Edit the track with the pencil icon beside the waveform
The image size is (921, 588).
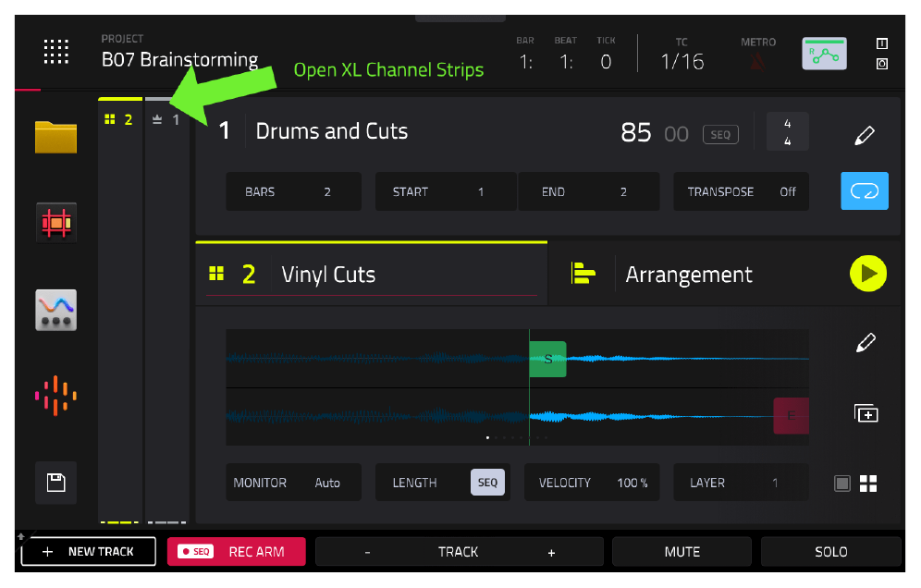click(866, 342)
